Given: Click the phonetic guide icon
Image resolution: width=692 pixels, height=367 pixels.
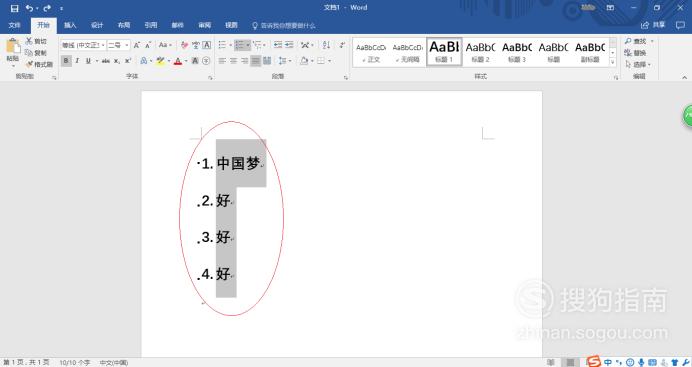Looking at the screenshot, I should pyautogui.click(x=196, y=45).
